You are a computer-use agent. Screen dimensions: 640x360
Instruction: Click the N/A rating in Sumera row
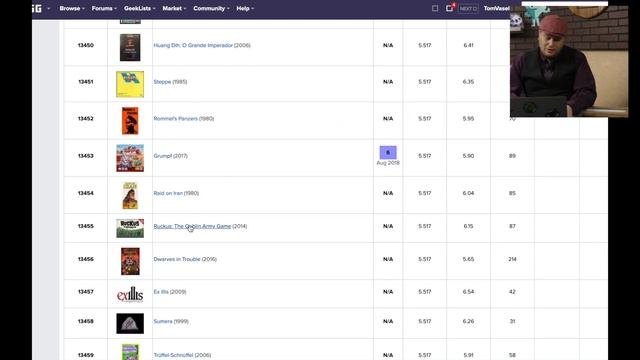(x=388, y=321)
